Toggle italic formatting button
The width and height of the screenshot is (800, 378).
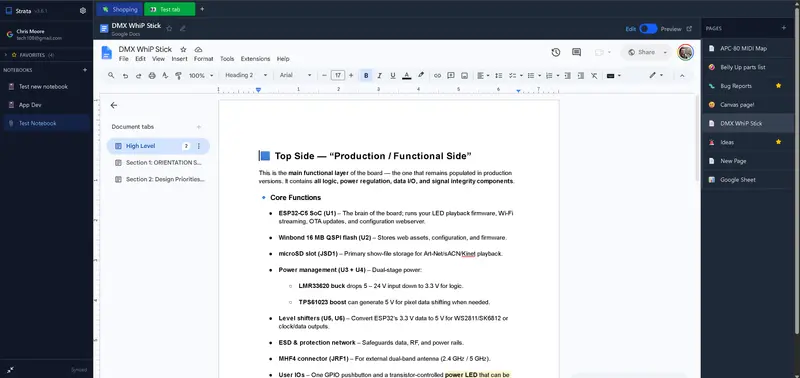click(x=379, y=75)
